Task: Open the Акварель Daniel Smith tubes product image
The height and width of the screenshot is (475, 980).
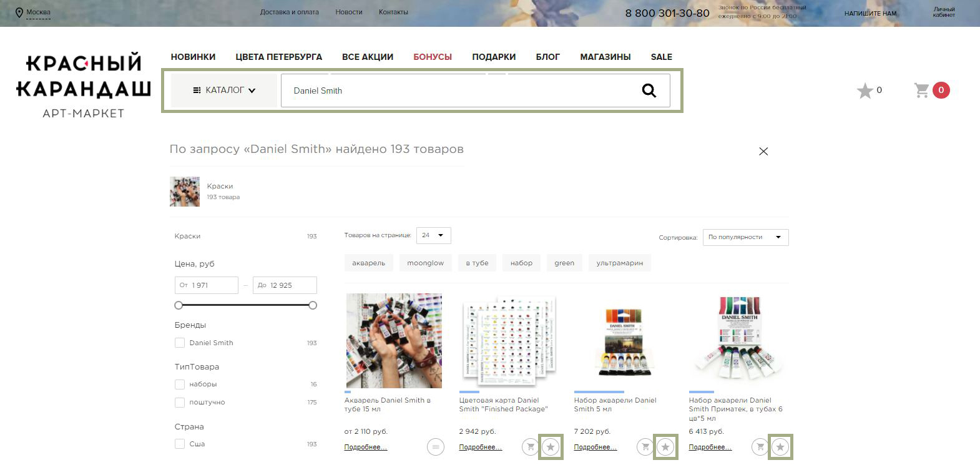Action: (x=394, y=341)
